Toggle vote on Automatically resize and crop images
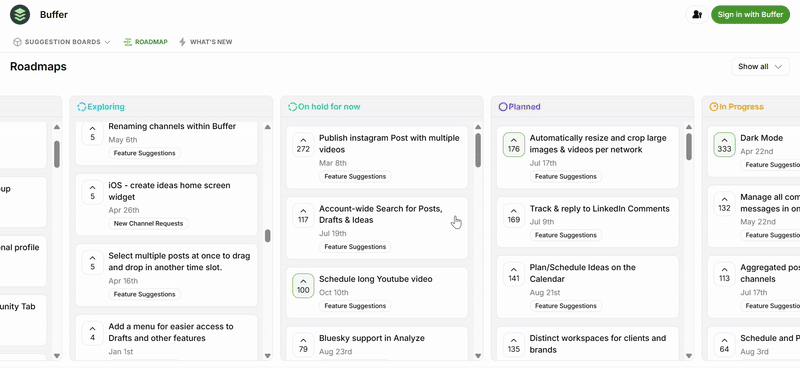Screen dimensions: 800x368 (x=514, y=144)
